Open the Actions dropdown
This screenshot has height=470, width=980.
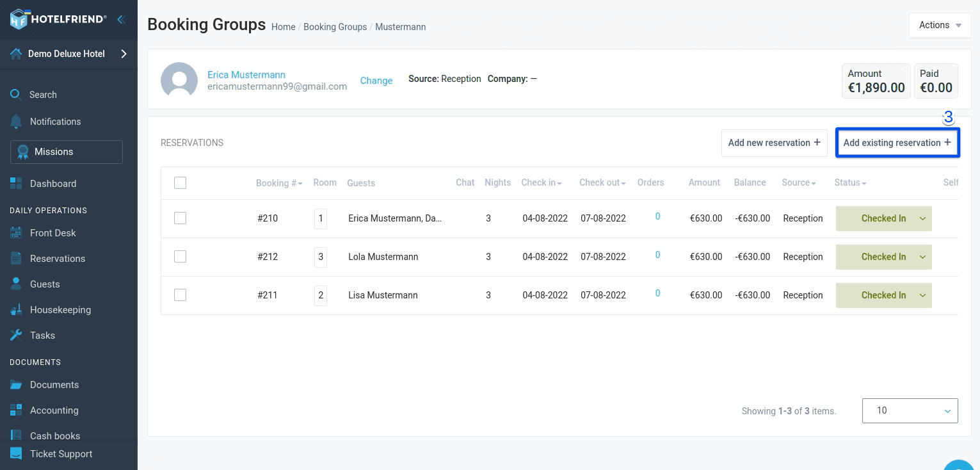click(x=940, y=25)
